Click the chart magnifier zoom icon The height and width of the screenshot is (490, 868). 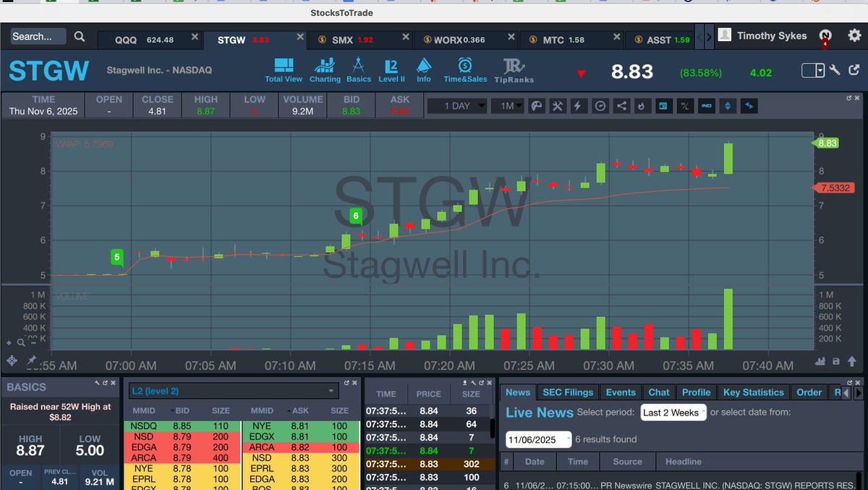point(20,342)
